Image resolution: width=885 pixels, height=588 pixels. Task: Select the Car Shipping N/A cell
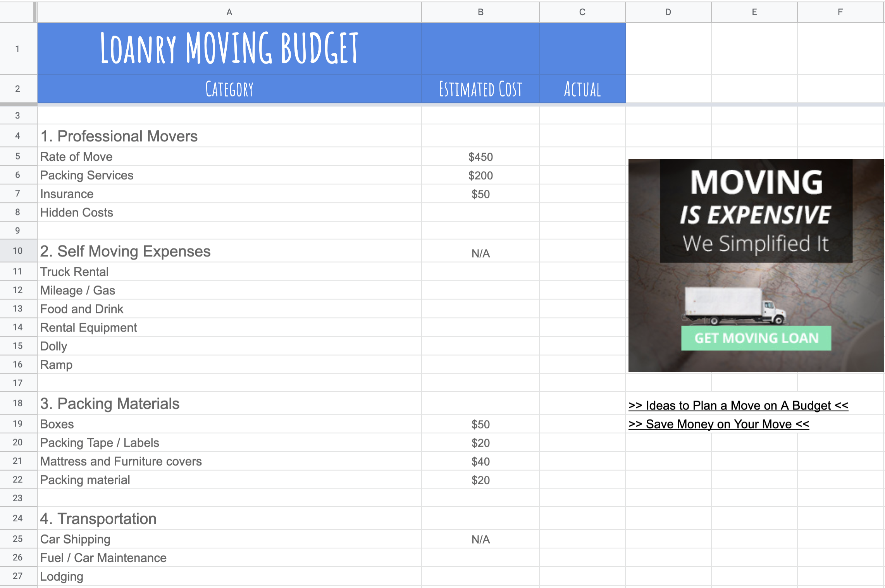(480, 539)
